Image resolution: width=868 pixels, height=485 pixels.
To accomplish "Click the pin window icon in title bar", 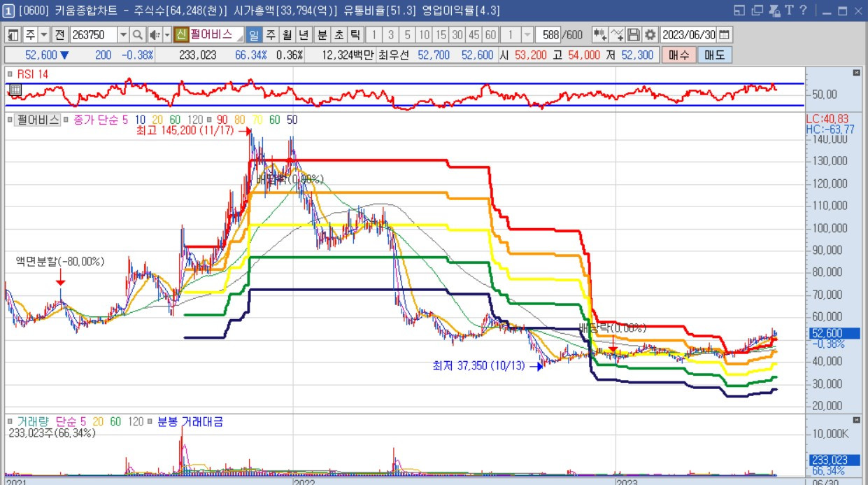I will tap(774, 10).
